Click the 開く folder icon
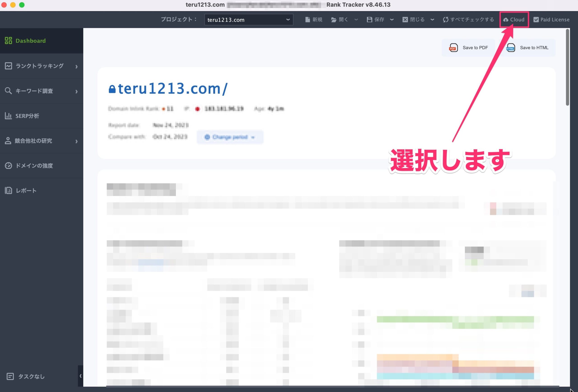The width and height of the screenshot is (578, 392). 334,20
